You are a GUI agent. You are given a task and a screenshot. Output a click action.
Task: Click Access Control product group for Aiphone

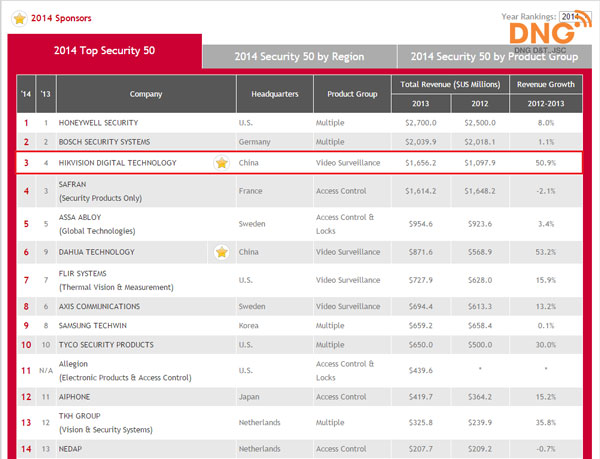pos(341,397)
